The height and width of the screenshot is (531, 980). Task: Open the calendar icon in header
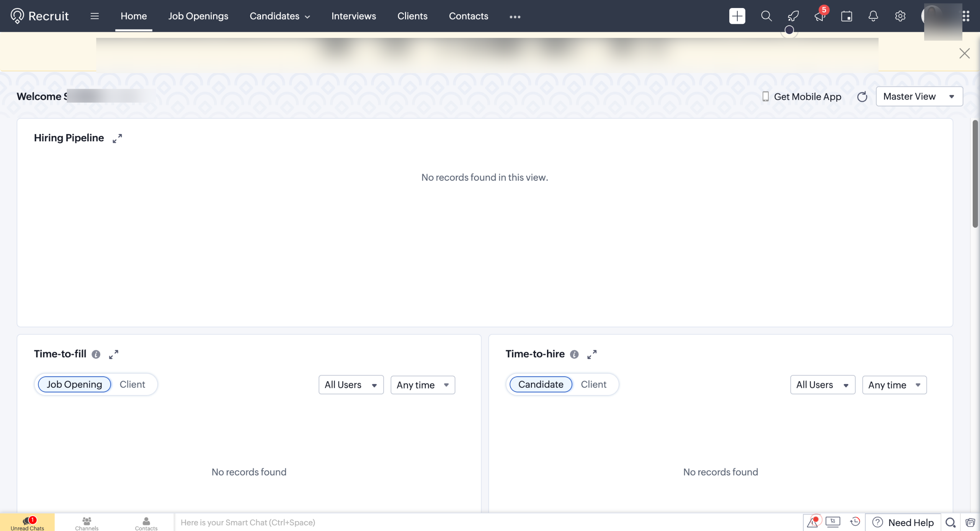846,16
